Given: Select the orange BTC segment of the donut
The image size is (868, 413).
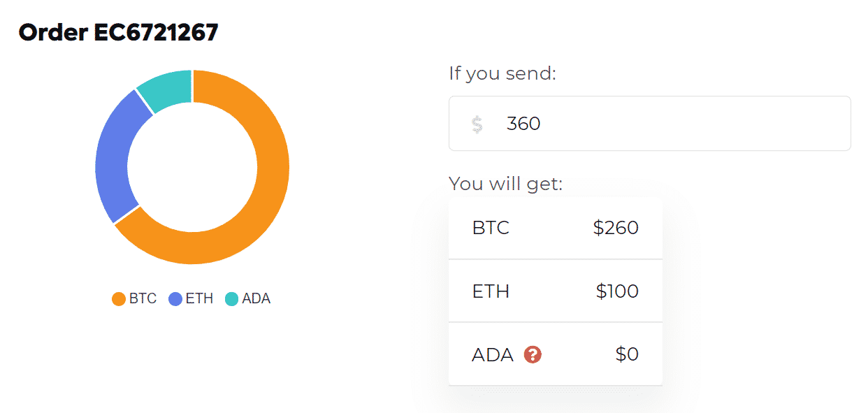Looking at the screenshot, I should 269,182.
